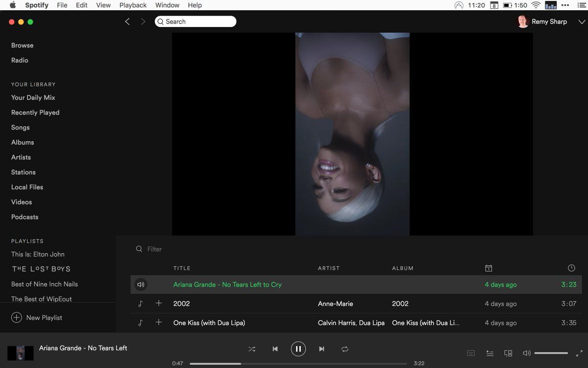The height and width of the screenshot is (368, 588).
Task: Click the video artwork area
Action: pyautogui.click(x=352, y=134)
